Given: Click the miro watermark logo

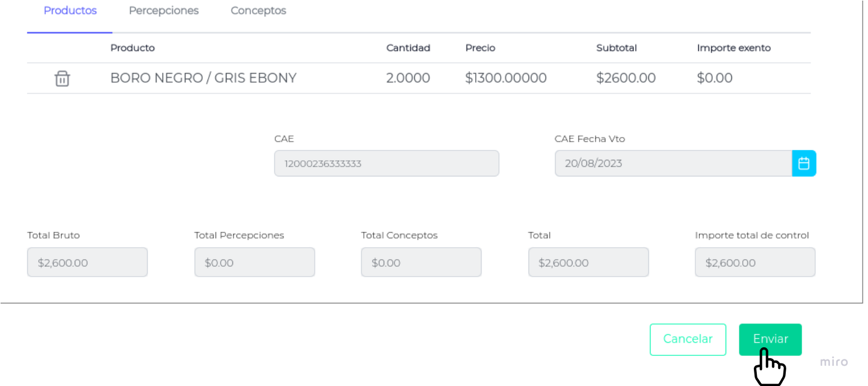Looking at the screenshot, I should (834, 362).
